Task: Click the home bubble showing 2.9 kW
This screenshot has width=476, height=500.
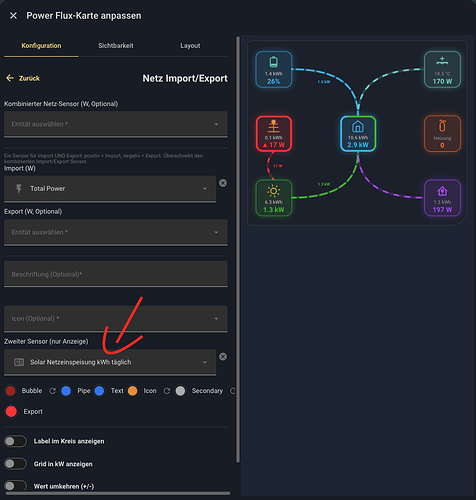Action: tap(358, 134)
